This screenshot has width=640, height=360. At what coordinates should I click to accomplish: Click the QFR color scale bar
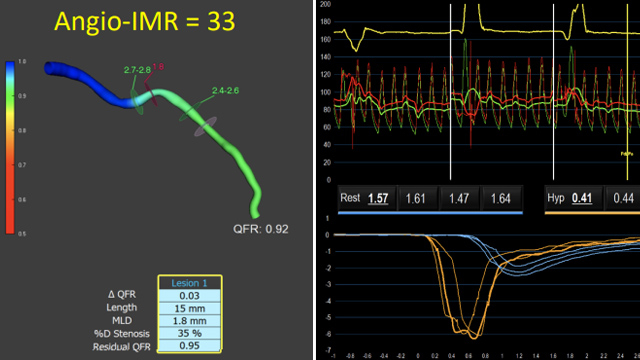[x=10, y=147]
